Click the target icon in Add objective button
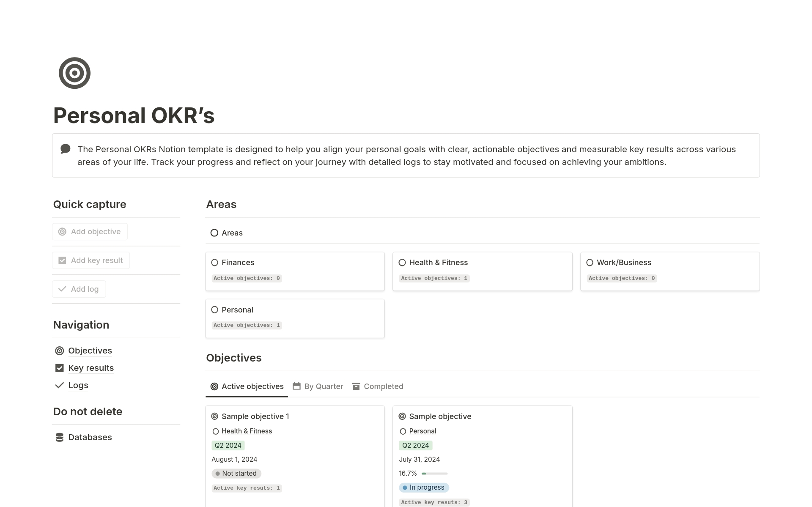The height and width of the screenshot is (507, 812). (x=62, y=232)
